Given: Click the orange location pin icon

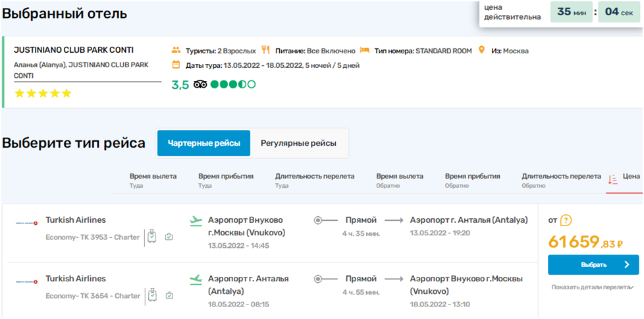Looking at the screenshot, I should [481, 50].
